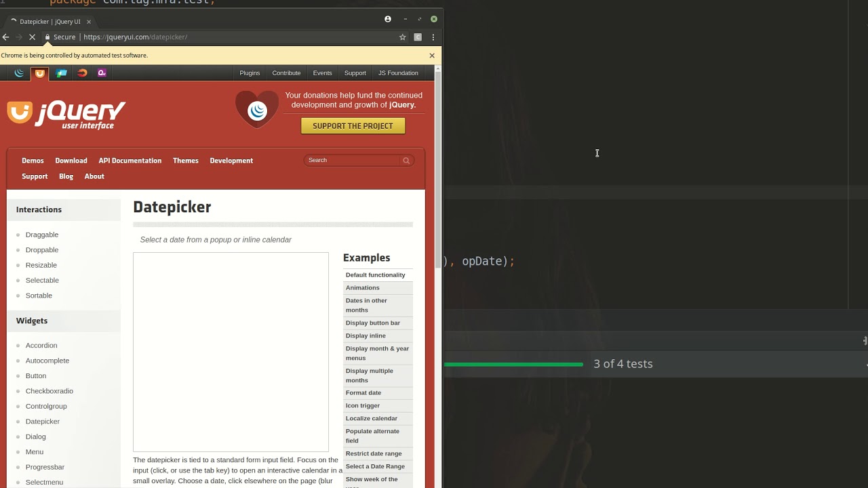This screenshot has height=488, width=868.
Task: Bookmark the page with the star icon
Action: coord(403,37)
